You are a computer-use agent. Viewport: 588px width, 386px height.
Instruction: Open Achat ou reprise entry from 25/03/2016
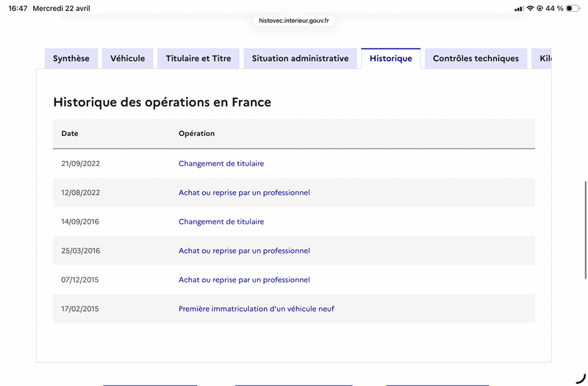[x=244, y=251]
